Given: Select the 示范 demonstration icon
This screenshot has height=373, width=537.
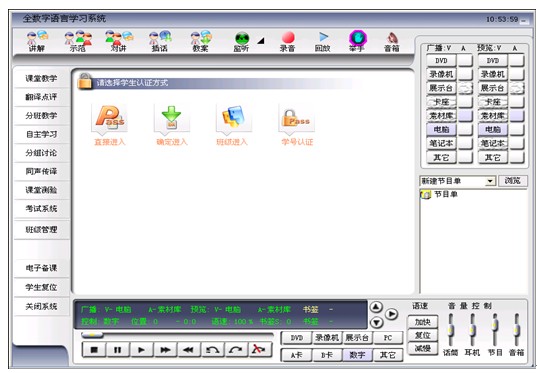Looking at the screenshot, I should click(78, 38).
